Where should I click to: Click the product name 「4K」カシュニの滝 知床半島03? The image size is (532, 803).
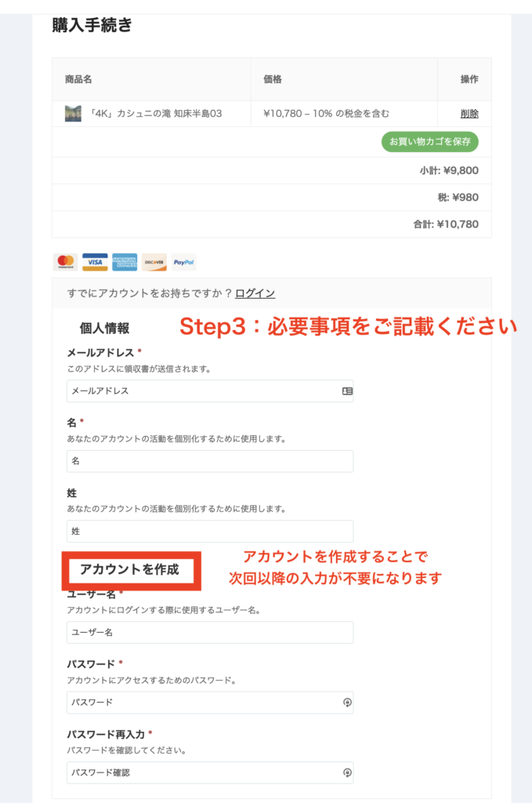coord(155,114)
